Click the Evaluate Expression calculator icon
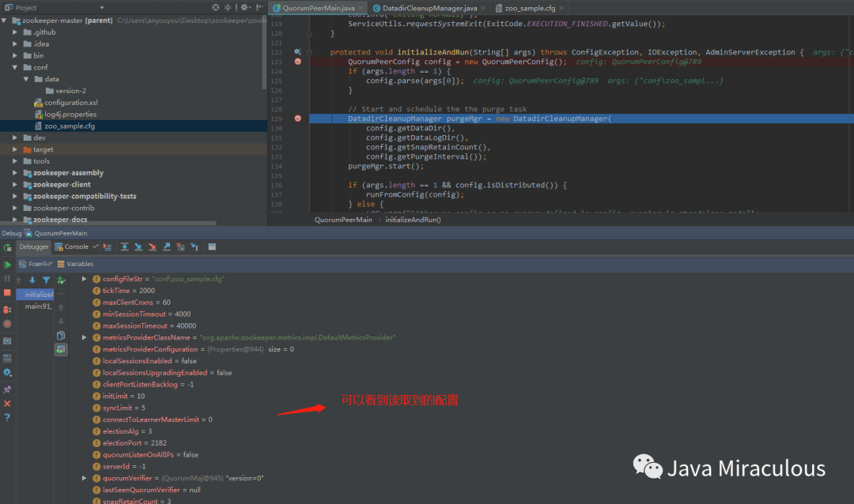This screenshot has width=854, height=504. click(x=212, y=247)
